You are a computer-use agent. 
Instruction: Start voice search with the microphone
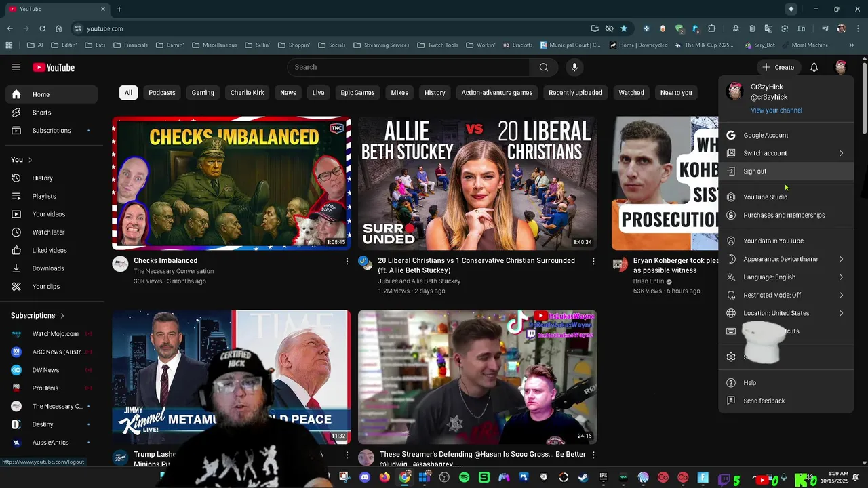point(574,67)
